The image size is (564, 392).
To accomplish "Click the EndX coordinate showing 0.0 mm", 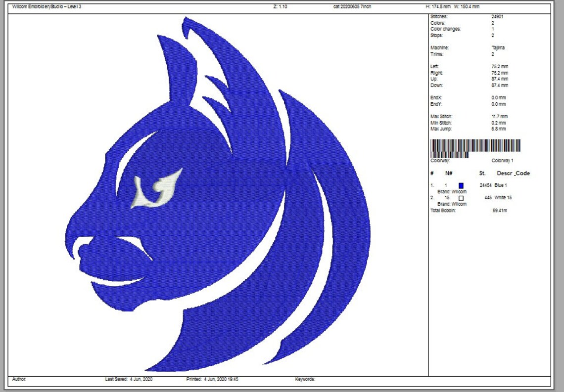I will click(x=499, y=98).
